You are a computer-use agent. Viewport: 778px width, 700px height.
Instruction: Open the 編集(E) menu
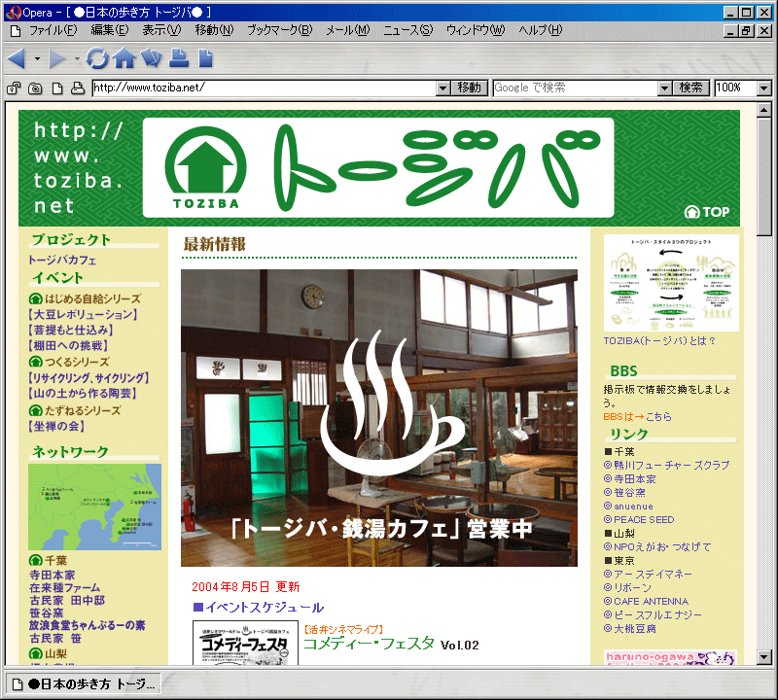(x=110, y=31)
